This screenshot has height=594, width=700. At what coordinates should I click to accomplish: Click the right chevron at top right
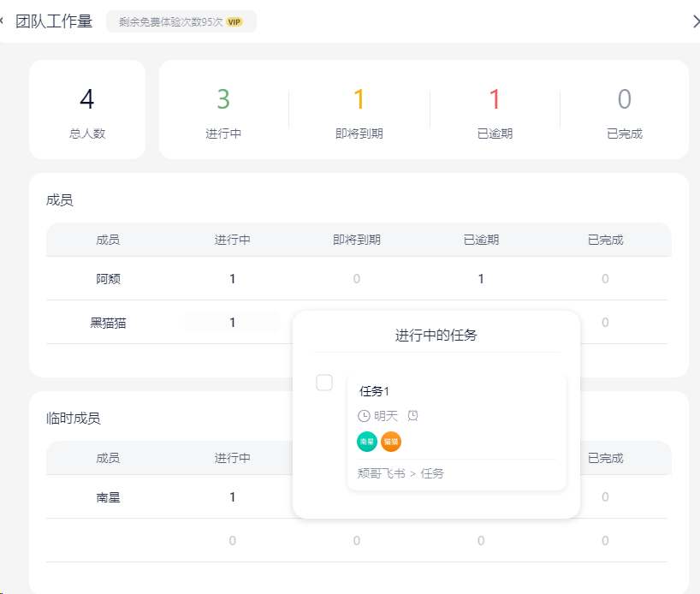[x=695, y=22]
